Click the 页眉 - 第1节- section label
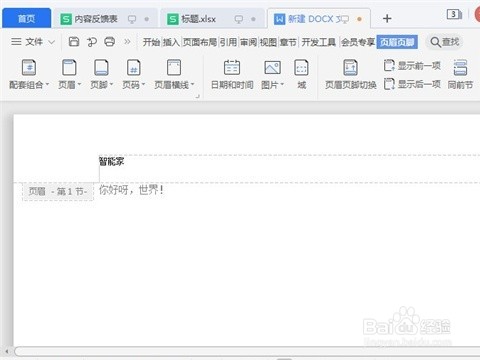This screenshot has height=360, width=480. 58,192
